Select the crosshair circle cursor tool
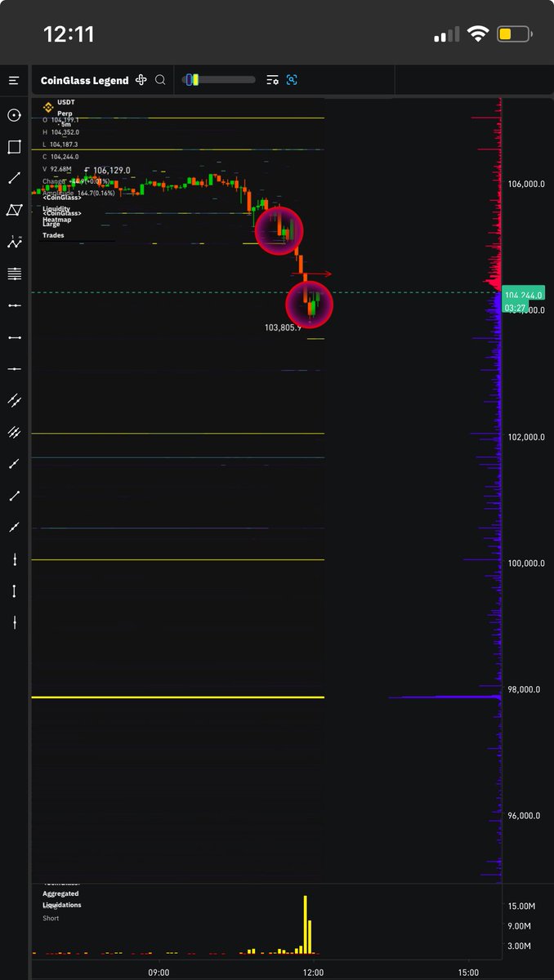Viewport: 554px width, 980px height. [x=14, y=115]
